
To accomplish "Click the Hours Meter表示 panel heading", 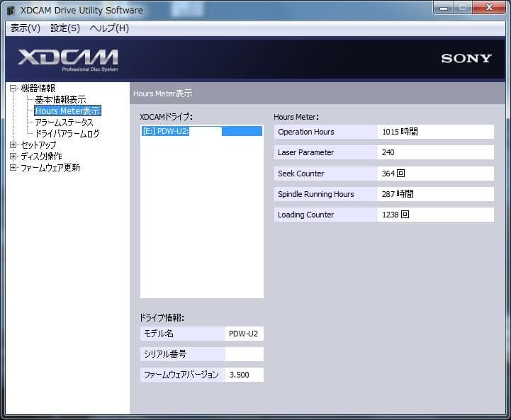I will coord(162,93).
